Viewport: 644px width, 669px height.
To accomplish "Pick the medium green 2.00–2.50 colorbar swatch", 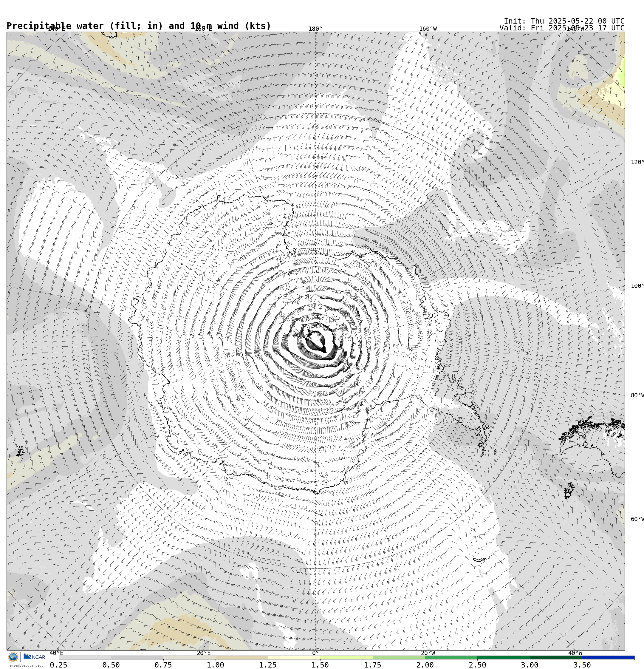I will click(451, 657).
